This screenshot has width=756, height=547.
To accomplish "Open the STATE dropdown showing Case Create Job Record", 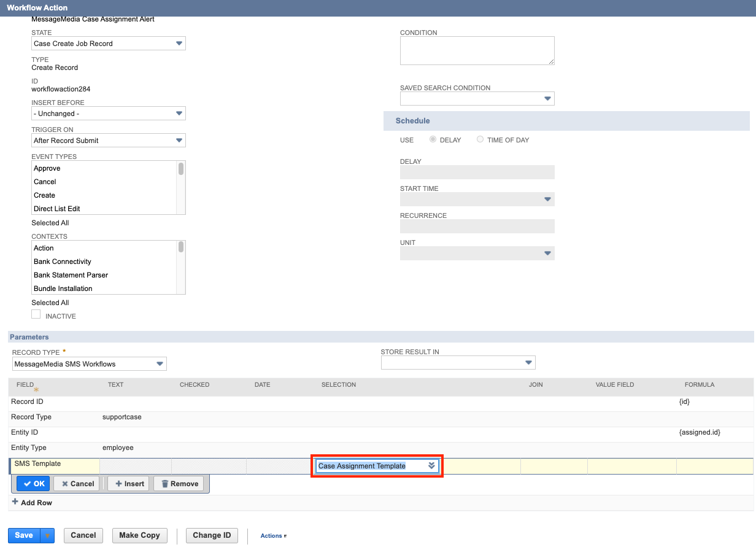I will click(179, 43).
